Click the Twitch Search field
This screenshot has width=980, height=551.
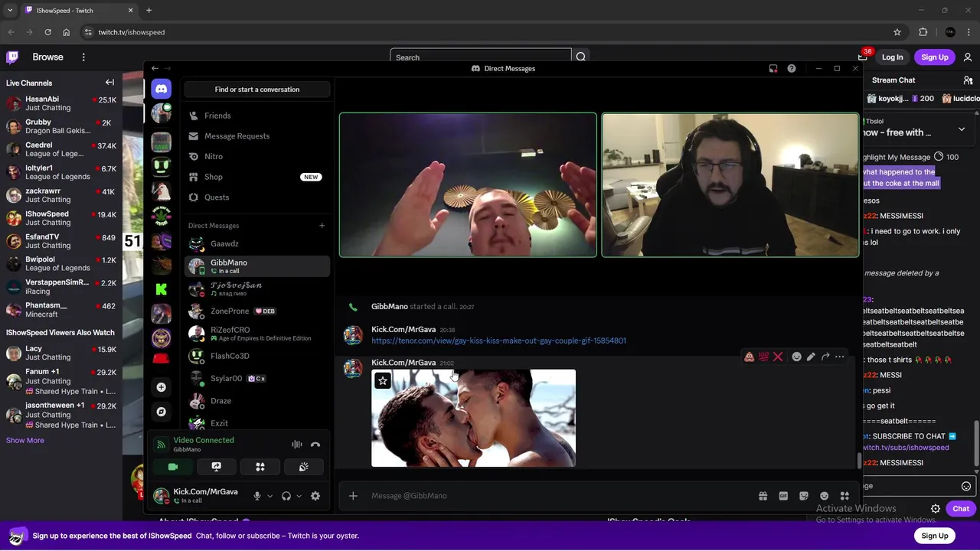click(x=480, y=57)
